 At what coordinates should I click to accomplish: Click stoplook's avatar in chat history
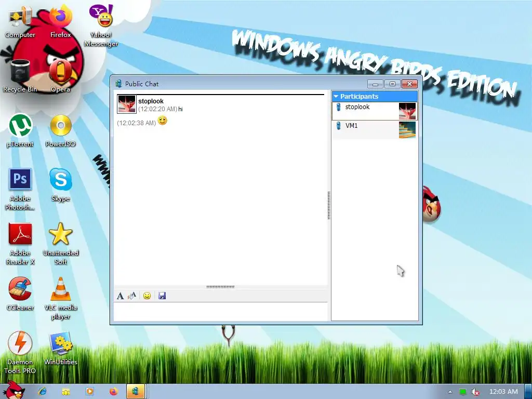click(x=127, y=104)
